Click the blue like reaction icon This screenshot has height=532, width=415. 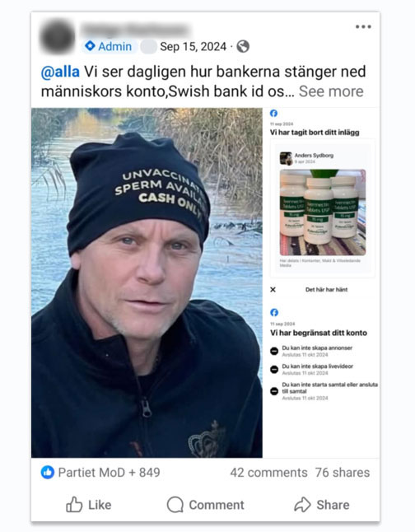[48, 472]
